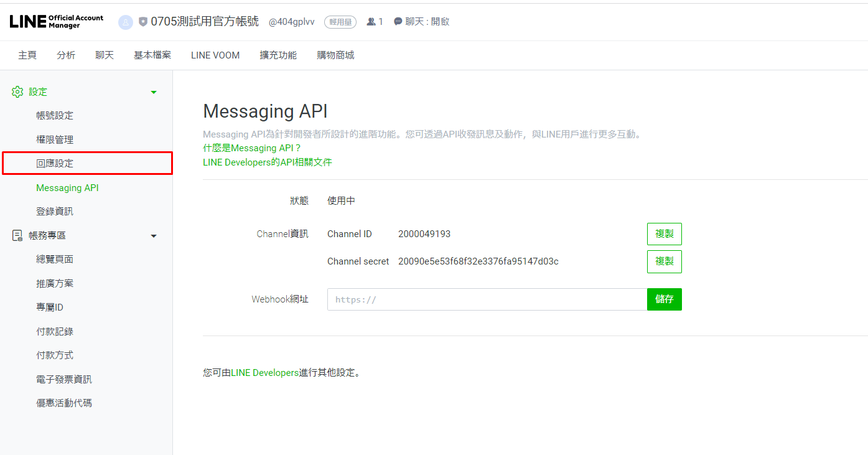Select 專屬ID in the sidebar
The height and width of the screenshot is (455, 868).
point(50,307)
